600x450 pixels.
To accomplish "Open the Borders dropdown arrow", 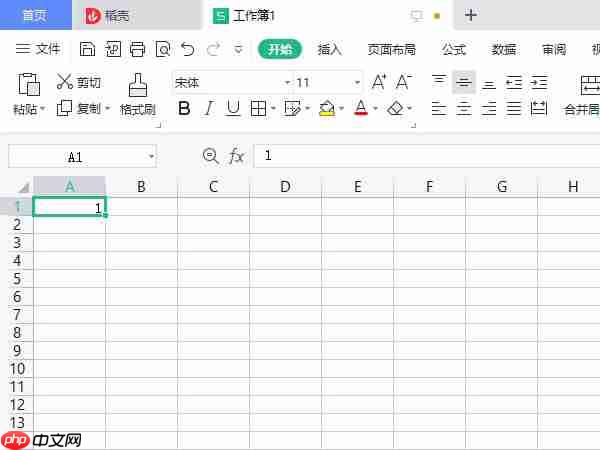I will point(273,109).
